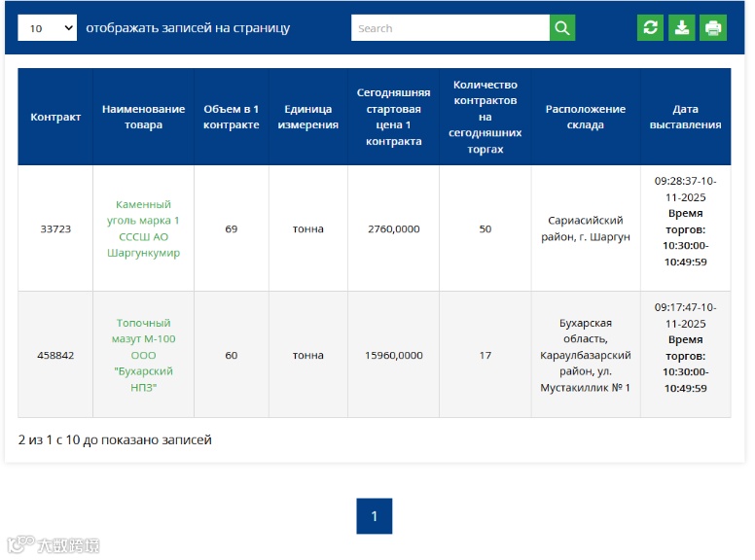
Task: Open the records-per-page dropdown showing 10
Action: (x=47, y=28)
